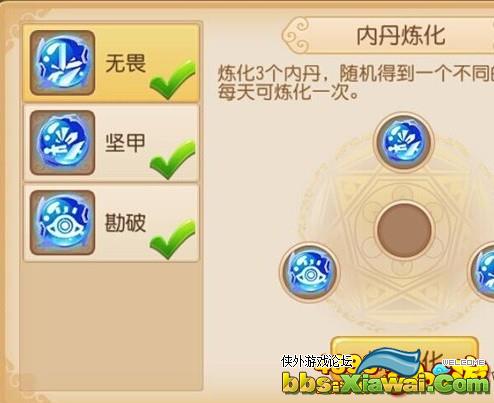This screenshot has height=403, width=494.
Task: Click the 无畏 inner pill icon
Action: coord(62,62)
